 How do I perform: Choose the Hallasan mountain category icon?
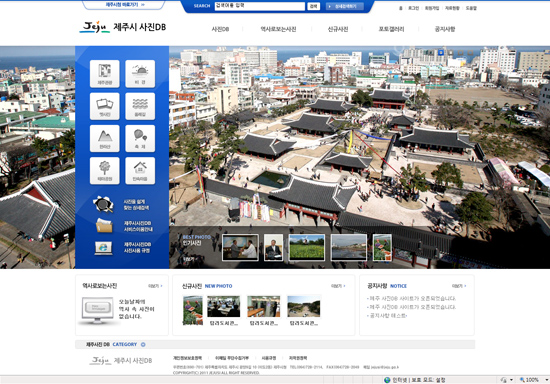pyautogui.click(x=105, y=138)
